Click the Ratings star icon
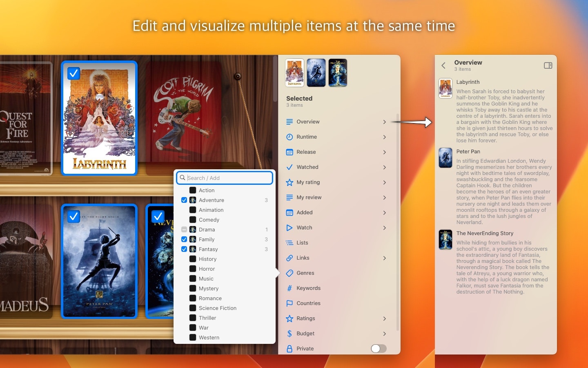The image size is (588, 368). [290, 319]
